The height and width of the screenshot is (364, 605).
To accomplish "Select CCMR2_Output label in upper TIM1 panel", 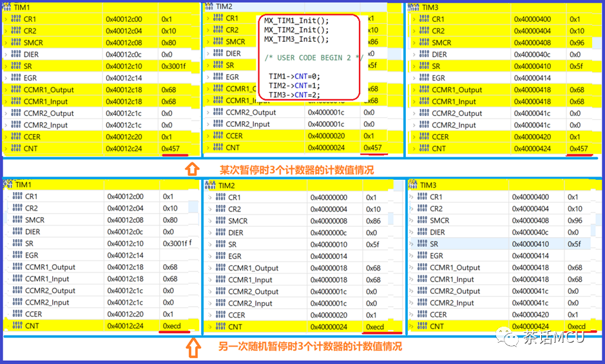I will pos(48,113).
